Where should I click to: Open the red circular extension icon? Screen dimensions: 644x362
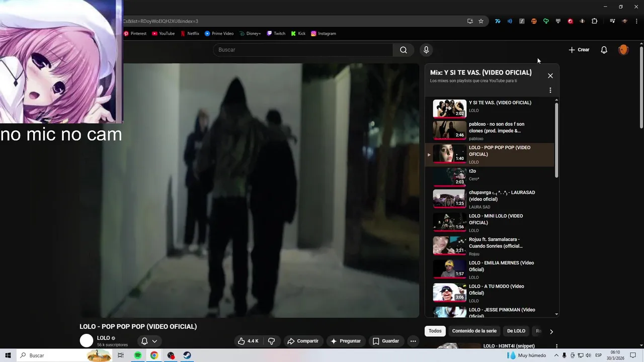pyautogui.click(x=570, y=21)
